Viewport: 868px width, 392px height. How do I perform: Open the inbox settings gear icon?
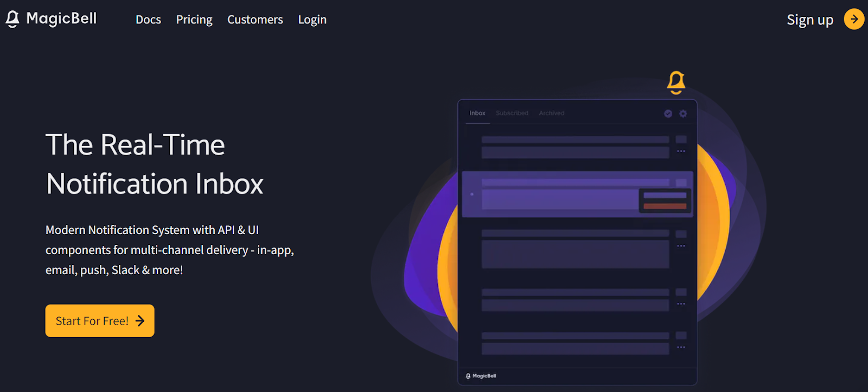point(683,113)
